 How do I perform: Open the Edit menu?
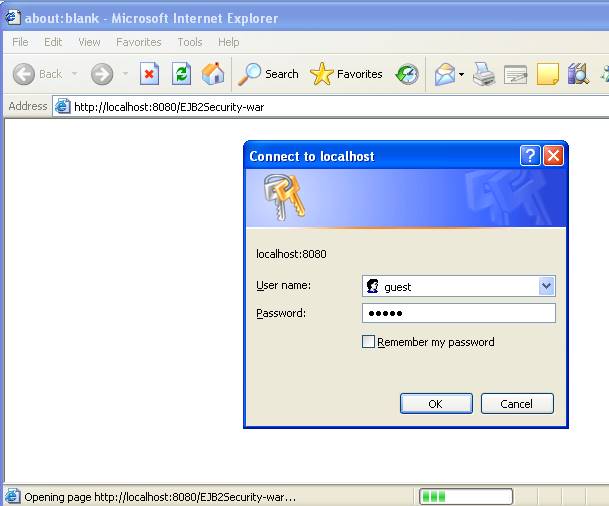tap(53, 42)
